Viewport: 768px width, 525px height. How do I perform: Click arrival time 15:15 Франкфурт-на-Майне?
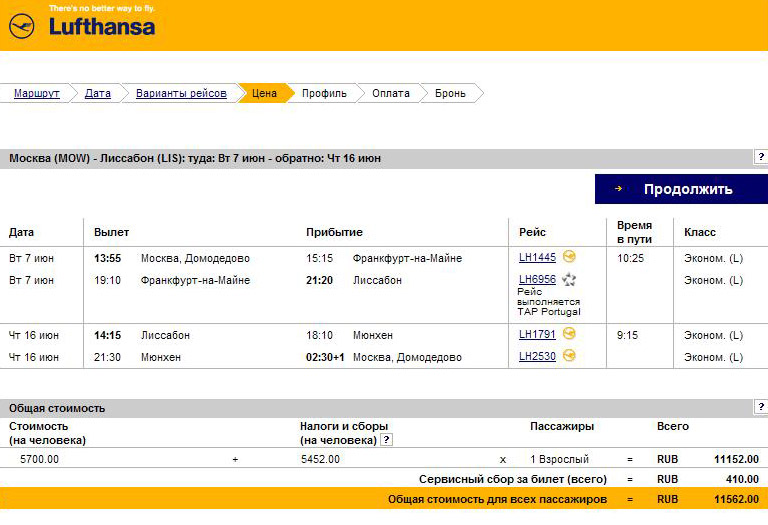(x=384, y=258)
